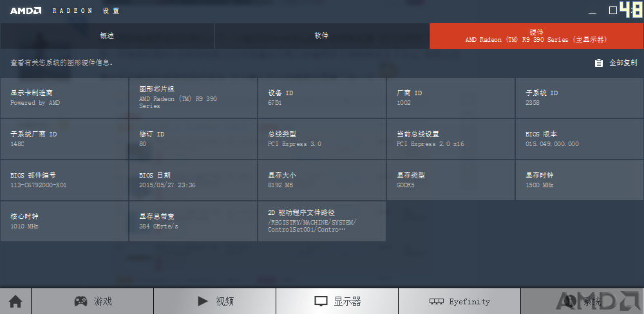The image size is (644, 314).
Task: Open the 系统 system section
Action: coord(582,301)
